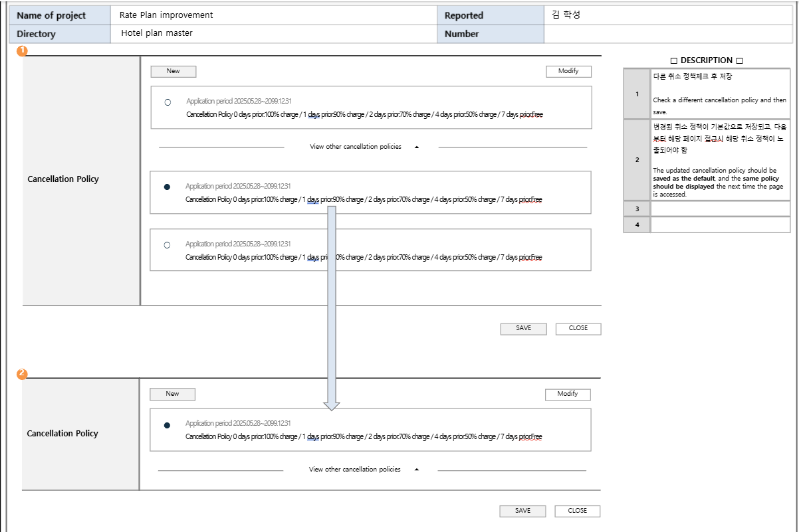Image resolution: width=799 pixels, height=532 pixels.
Task: Close the section 1 policy panel
Action: pos(578,328)
